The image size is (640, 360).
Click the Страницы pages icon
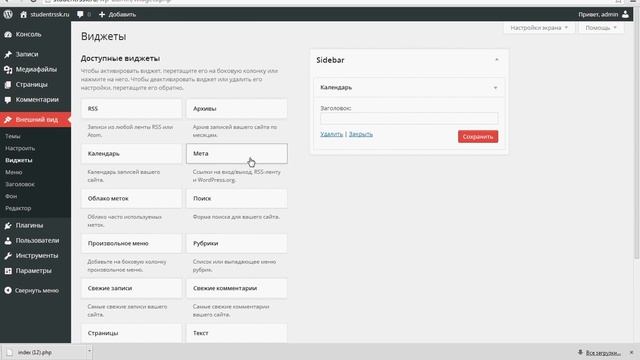(8, 85)
